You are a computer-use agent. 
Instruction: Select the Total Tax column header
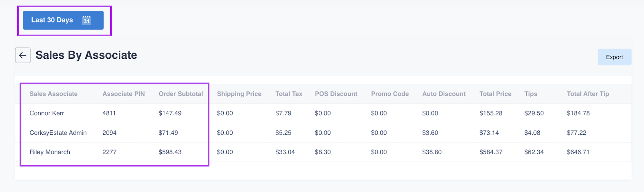289,94
